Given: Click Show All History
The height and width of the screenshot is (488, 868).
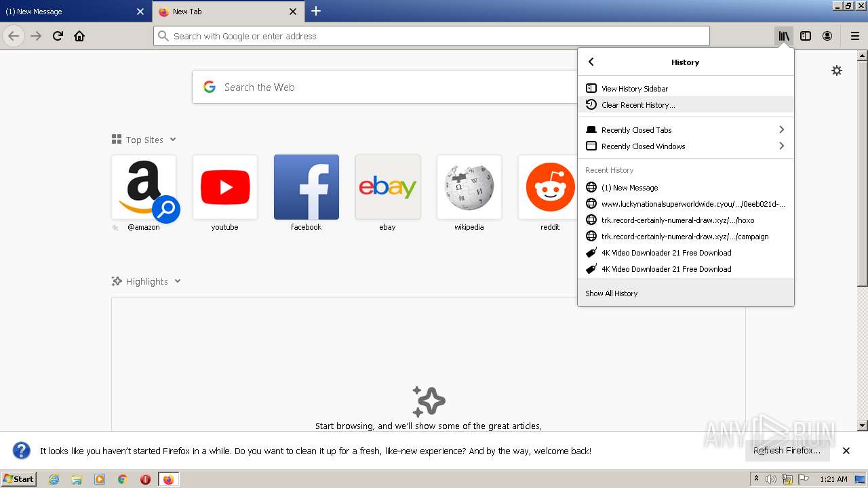Looking at the screenshot, I should 686,293.
